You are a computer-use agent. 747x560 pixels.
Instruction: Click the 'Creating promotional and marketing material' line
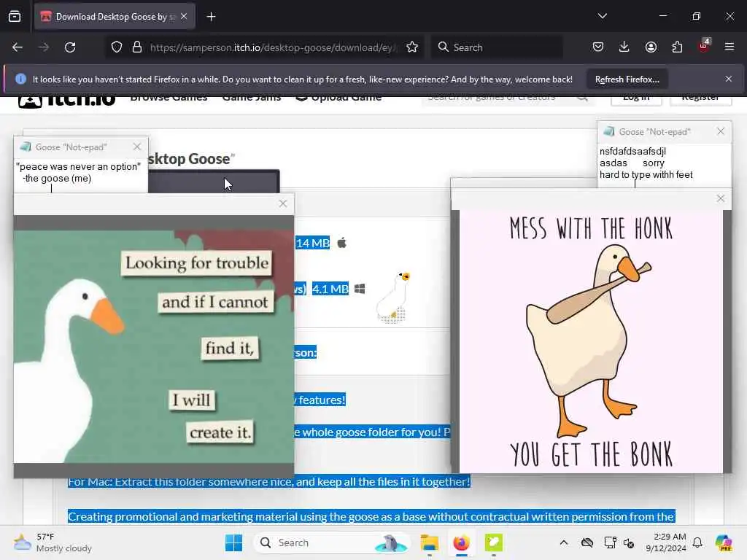tap(371, 517)
